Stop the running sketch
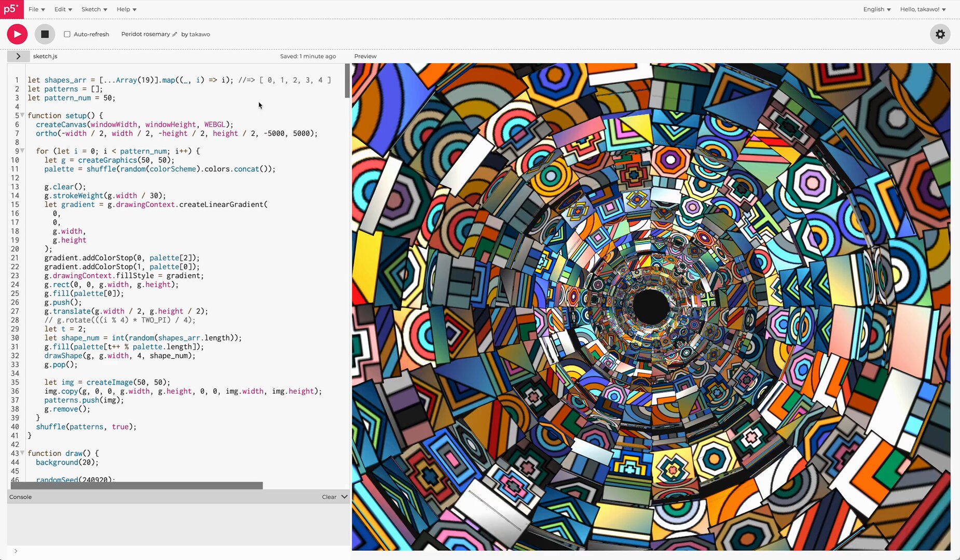The image size is (960, 560). (45, 34)
